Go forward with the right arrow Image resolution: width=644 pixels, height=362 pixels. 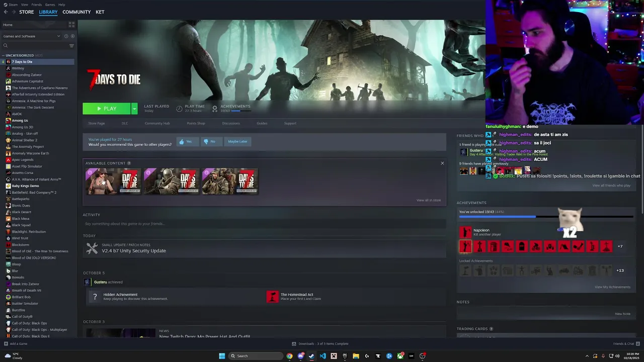coord(13,12)
